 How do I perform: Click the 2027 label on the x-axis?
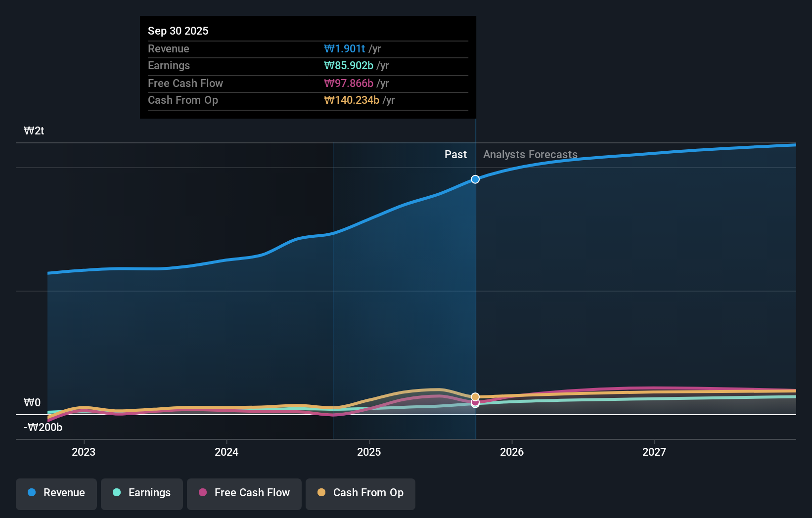(x=655, y=451)
